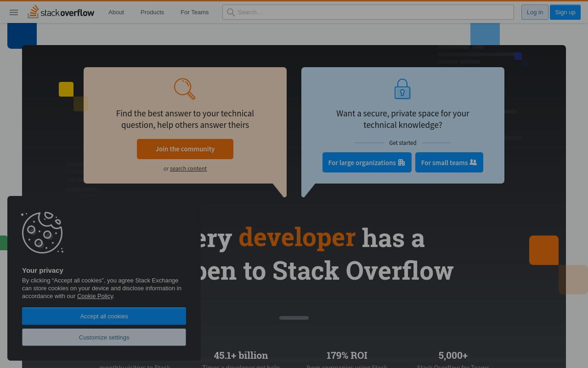588x368 pixels.
Task: Follow the search content link
Action: click(188, 169)
